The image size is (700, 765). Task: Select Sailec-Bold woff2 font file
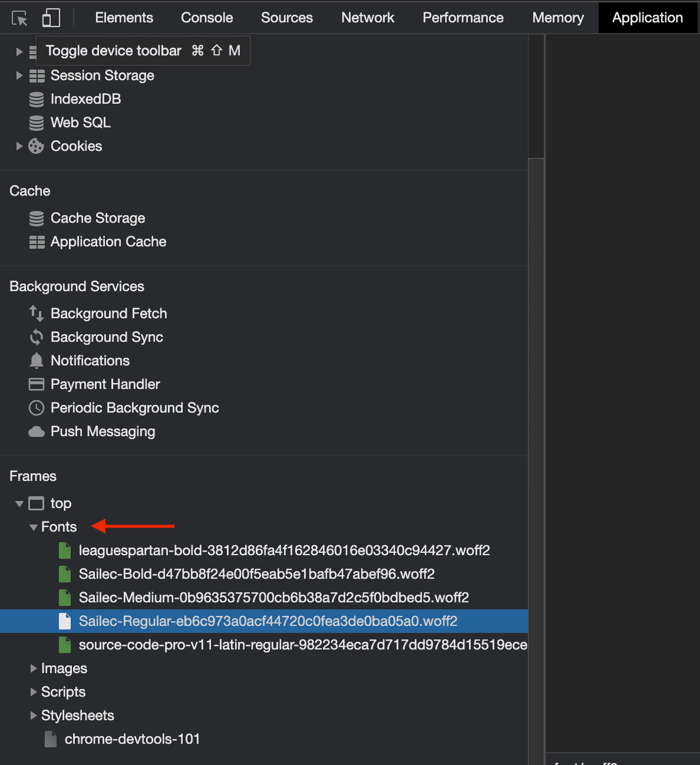257,574
